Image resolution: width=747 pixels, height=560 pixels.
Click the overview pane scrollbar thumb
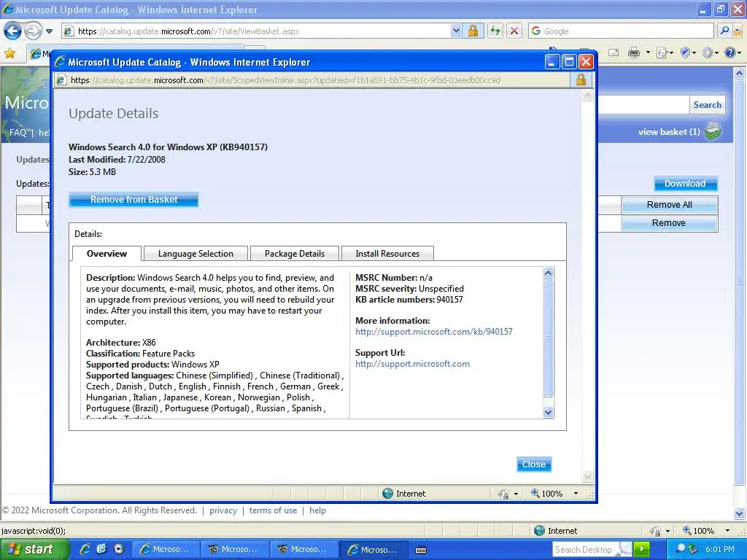tap(548, 338)
